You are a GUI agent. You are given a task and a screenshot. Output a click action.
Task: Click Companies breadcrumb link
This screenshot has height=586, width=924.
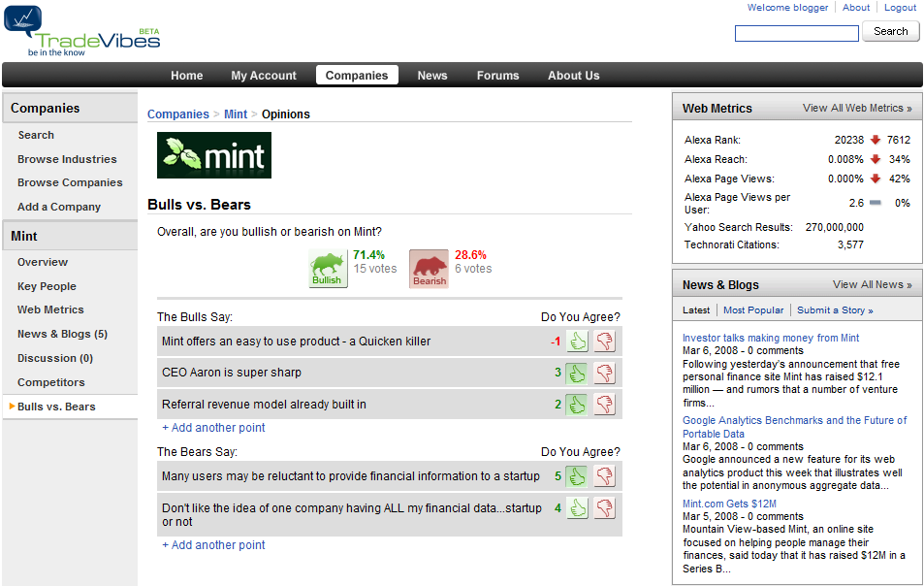(178, 114)
